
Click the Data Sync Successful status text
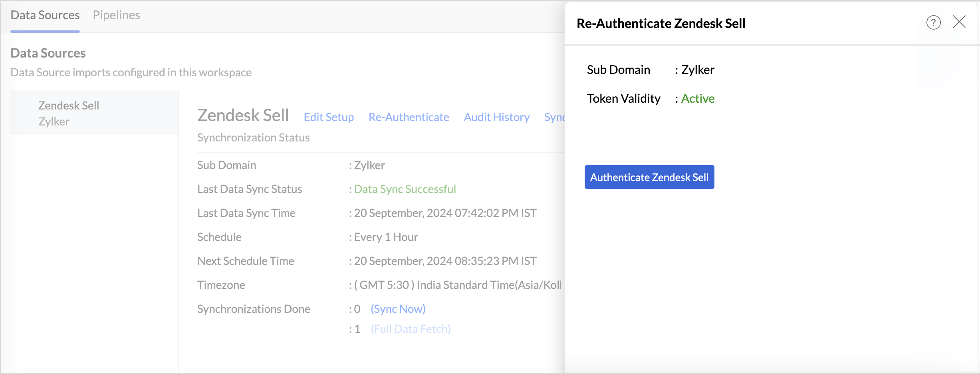(x=405, y=189)
